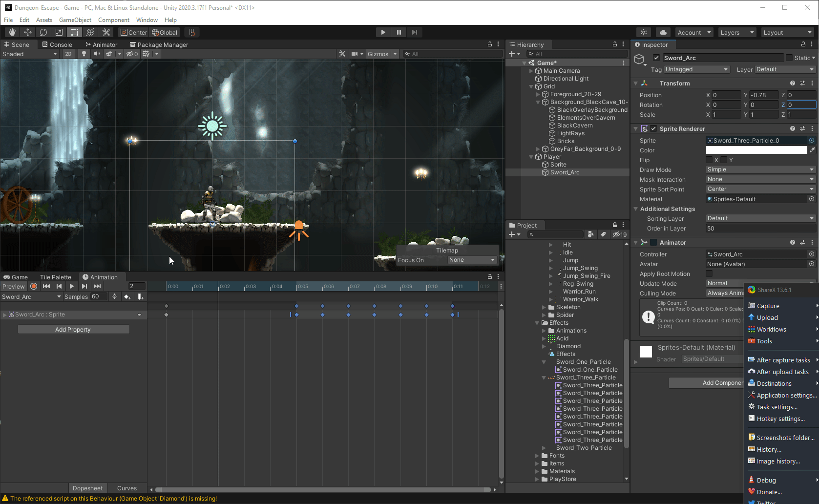Collapse the Player hierarchy item
Image resolution: width=819 pixels, height=504 pixels.
532,157
